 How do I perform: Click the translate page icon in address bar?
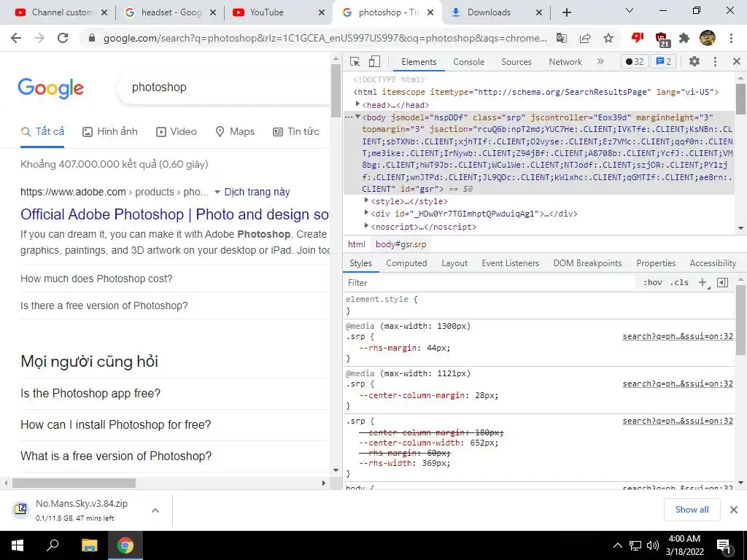coord(562,38)
